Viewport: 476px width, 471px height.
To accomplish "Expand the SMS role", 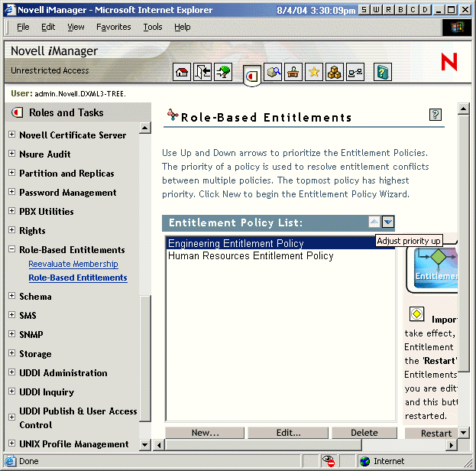I will pyautogui.click(x=11, y=315).
